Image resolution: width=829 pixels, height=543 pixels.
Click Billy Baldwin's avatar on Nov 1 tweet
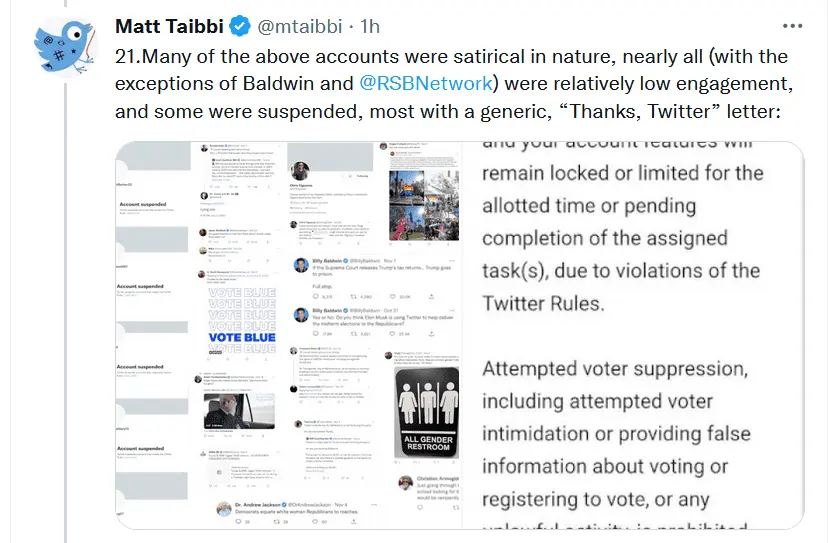point(300,264)
